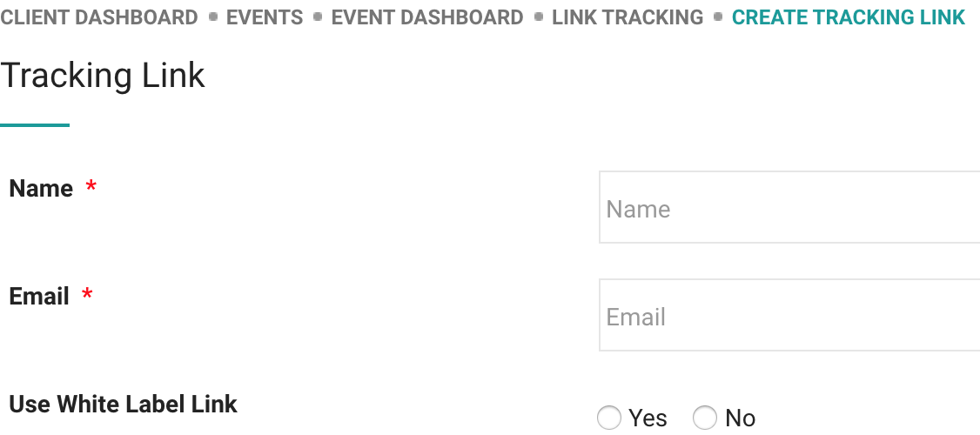Choose No for white label link
This screenshot has height=435, width=980.
(705, 418)
